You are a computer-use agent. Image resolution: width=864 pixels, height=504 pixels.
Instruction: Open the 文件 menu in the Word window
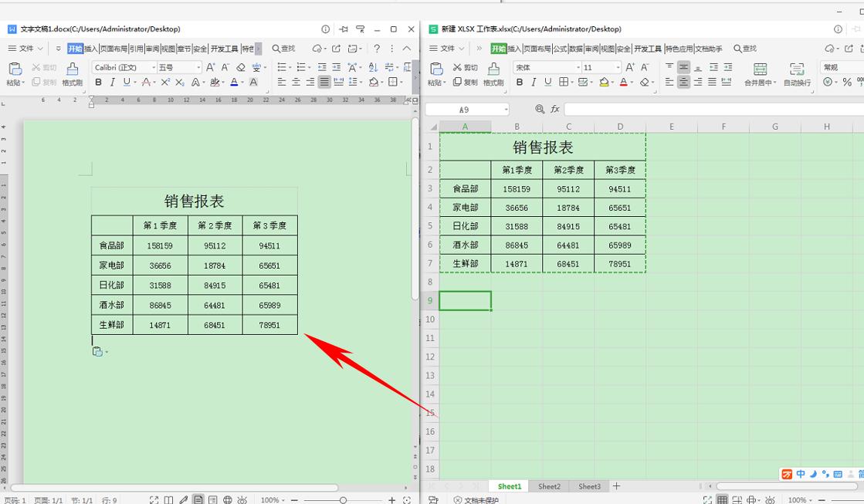[25, 47]
